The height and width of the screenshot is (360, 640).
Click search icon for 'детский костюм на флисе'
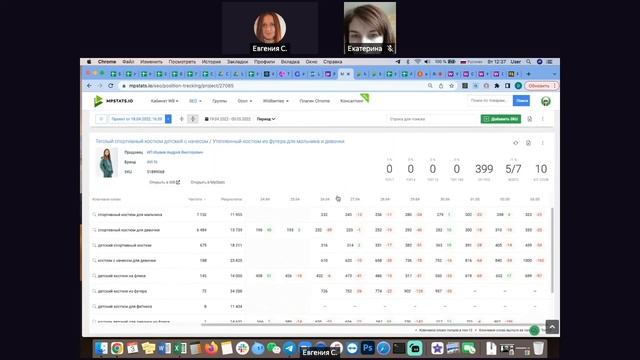pyautogui.click(x=94, y=276)
